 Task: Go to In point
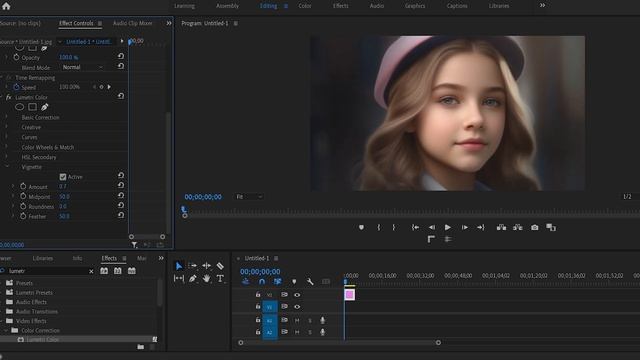pyautogui.click(x=415, y=227)
